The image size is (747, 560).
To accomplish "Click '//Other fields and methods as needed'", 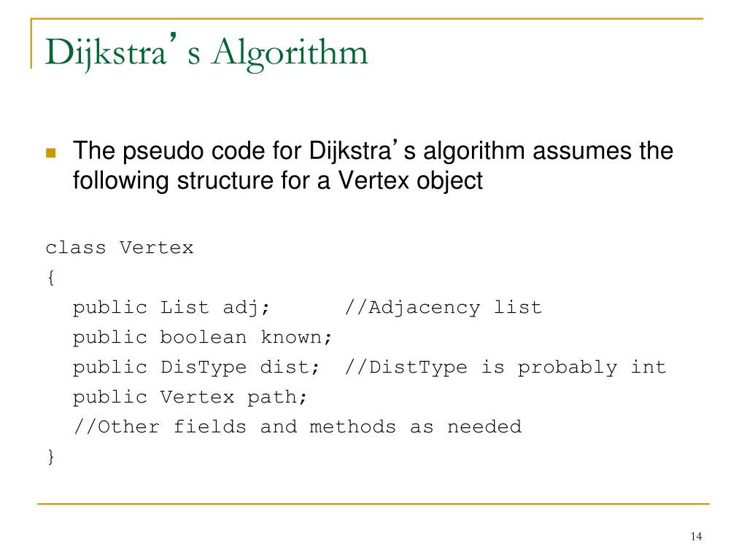I will pos(298,427).
